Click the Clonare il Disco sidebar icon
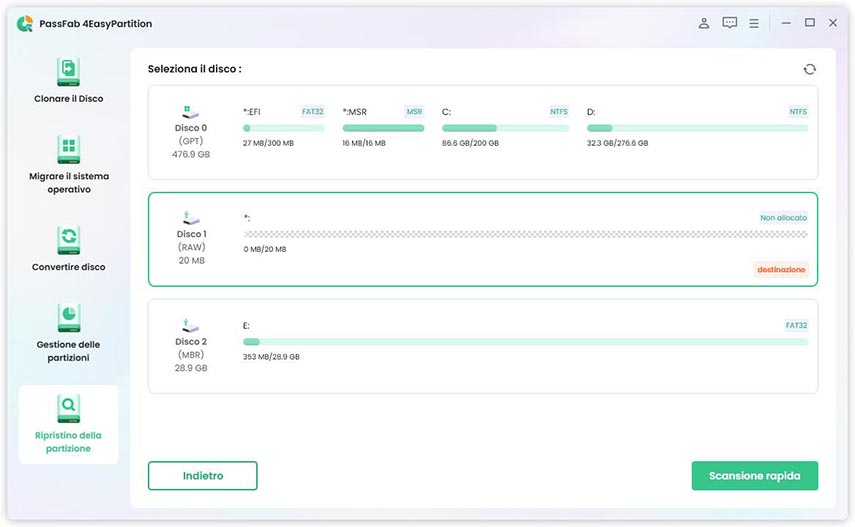This screenshot has width=855, height=527. coord(68,73)
